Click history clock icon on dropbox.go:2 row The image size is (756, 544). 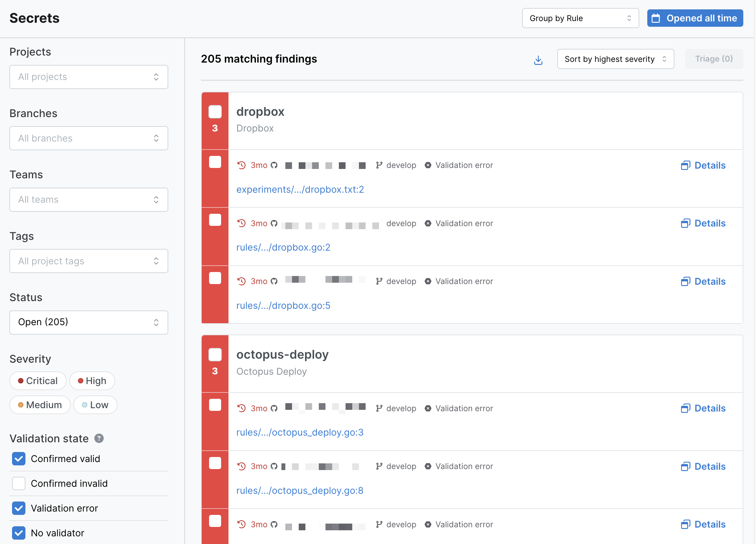click(242, 223)
